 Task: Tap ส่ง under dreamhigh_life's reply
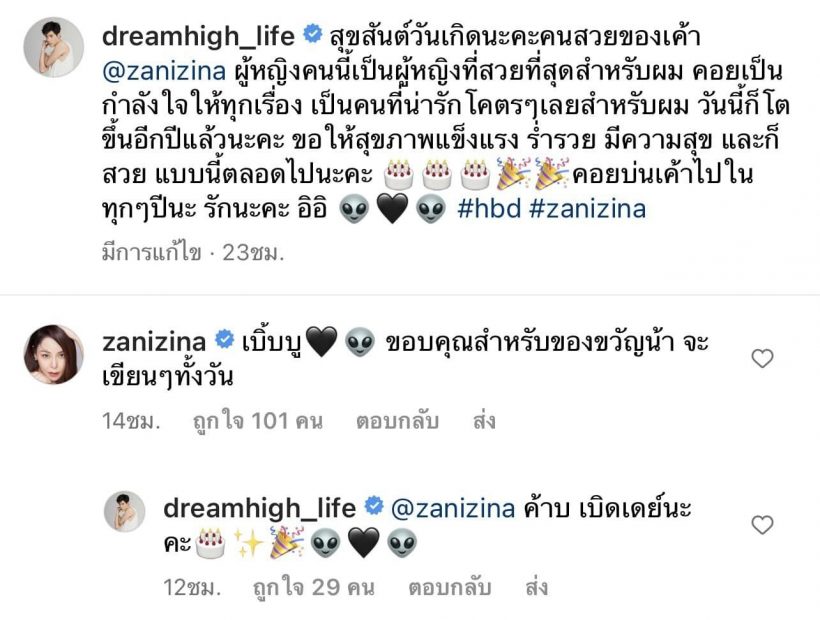coord(537,588)
